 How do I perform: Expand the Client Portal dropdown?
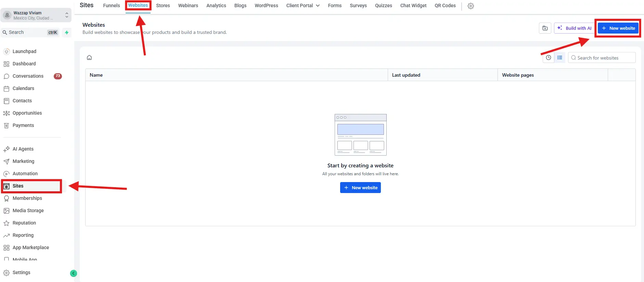tap(303, 5)
